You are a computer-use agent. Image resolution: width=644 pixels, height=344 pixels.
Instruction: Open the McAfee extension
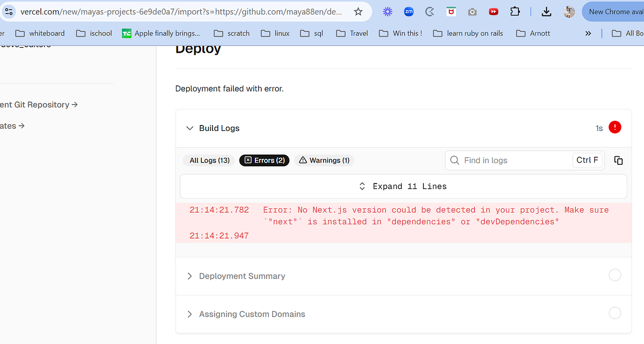[x=451, y=11]
